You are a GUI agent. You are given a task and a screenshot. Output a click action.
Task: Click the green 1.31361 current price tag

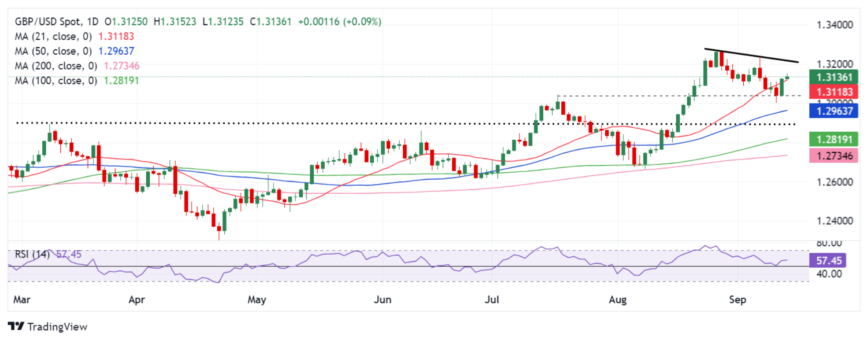(x=834, y=77)
